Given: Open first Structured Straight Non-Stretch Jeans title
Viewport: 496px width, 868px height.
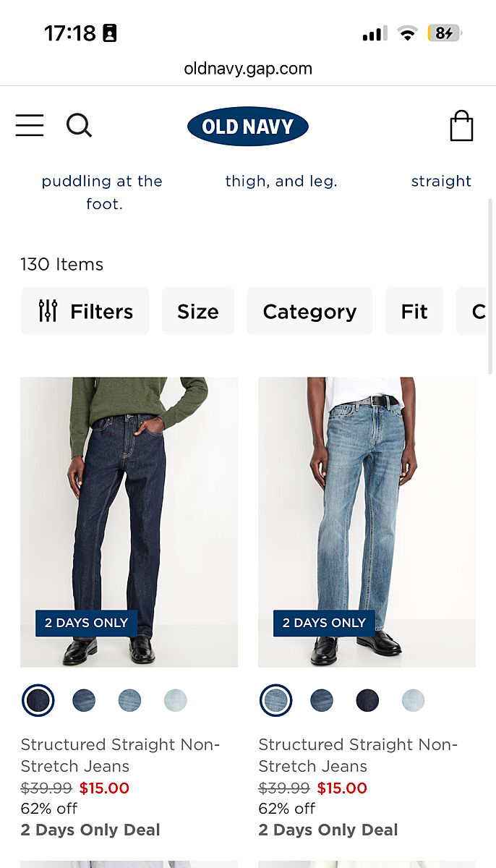Looking at the screenshot, I should click(120, 755).
